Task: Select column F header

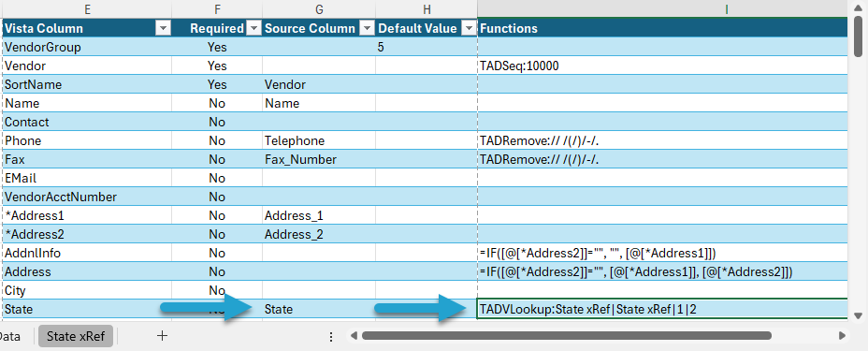Action: [x=217, y=8]
